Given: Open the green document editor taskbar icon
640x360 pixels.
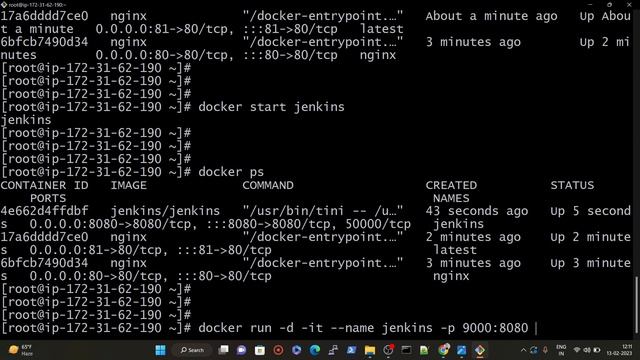Looking at the screenshot, I should coord(424,350).
